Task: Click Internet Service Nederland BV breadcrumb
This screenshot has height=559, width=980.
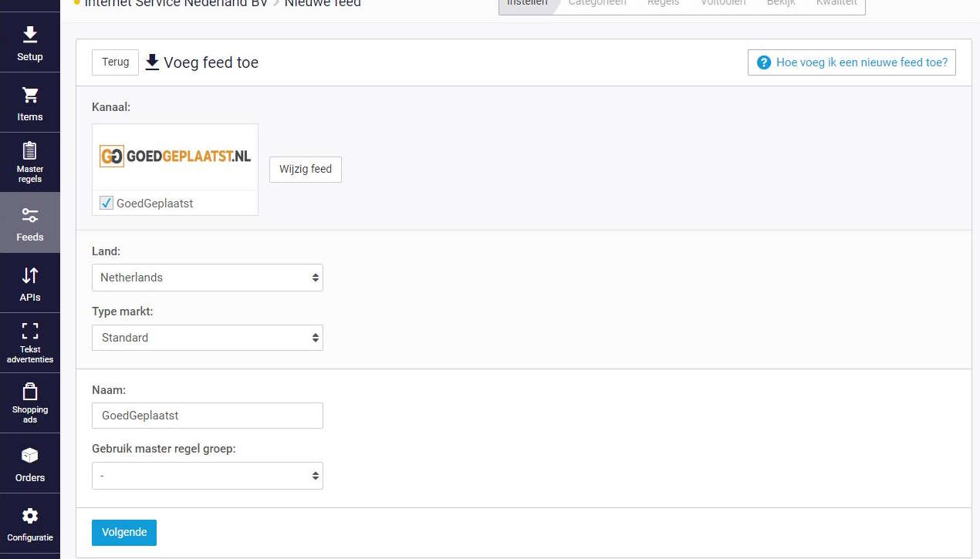Action: coord(176,4)
